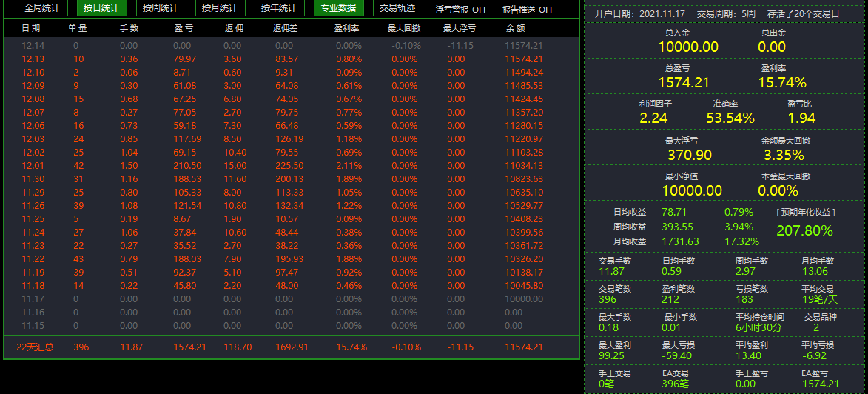Click the 总入金 value 10000.00
The height and width of the screenshot is (394, 868).
(688, 47)
